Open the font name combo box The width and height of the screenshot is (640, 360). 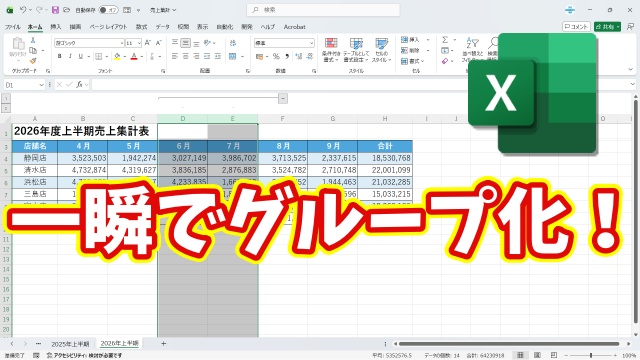coord(89,43)
